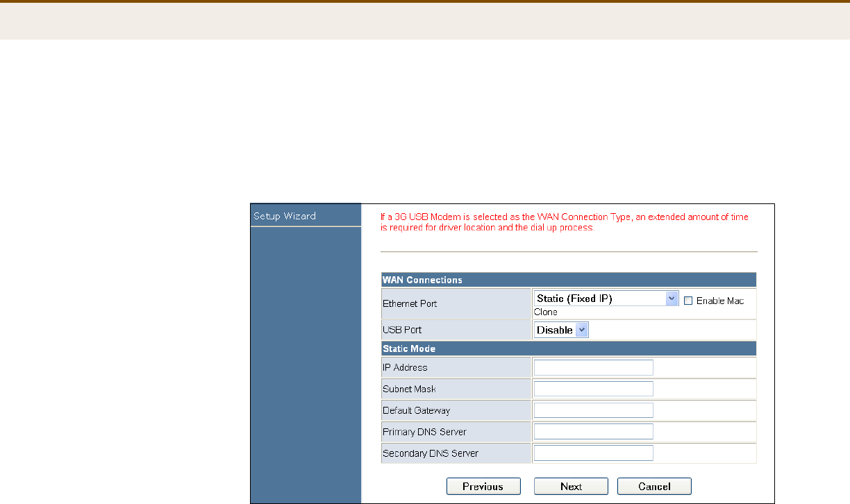The width and height of the screenshot is (850, 504).
Task: Cancel the setup wizard
Action: 654,487
